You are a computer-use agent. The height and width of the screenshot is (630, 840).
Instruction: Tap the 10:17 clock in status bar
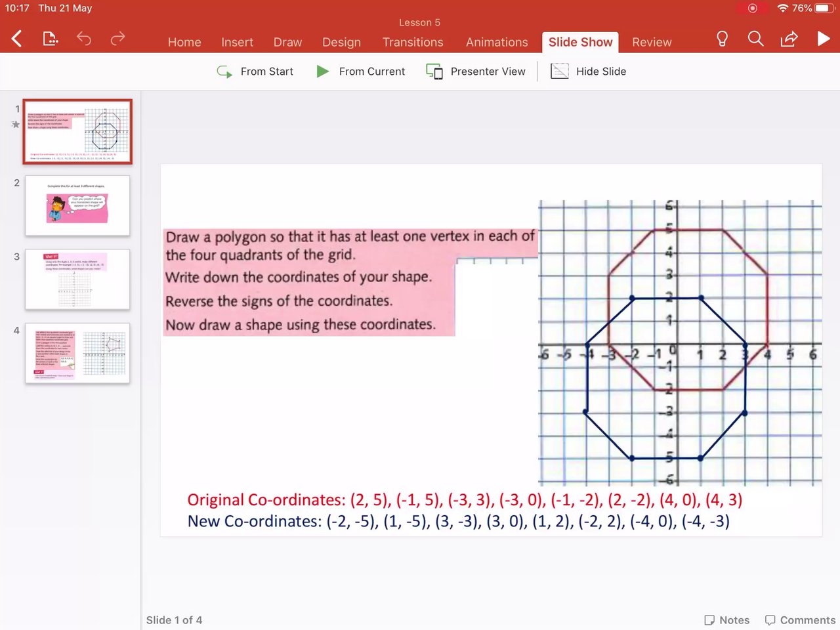pyautogui.click(x=17, y=9)
